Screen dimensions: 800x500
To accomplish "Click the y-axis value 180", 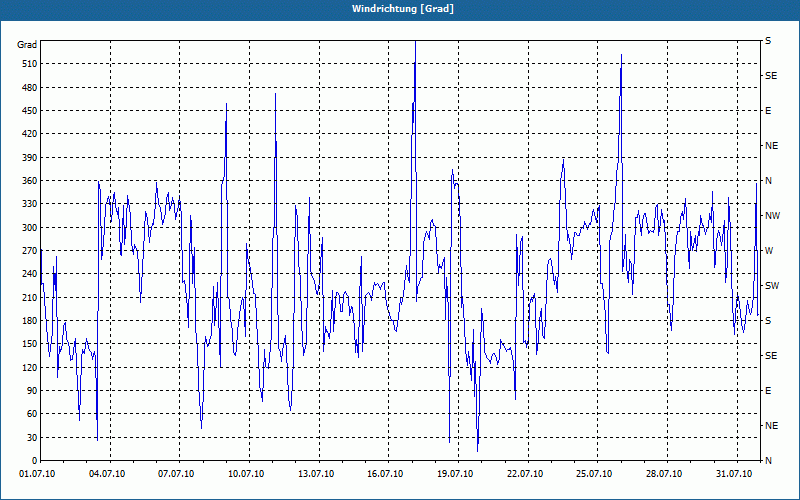I will point(31,321).
